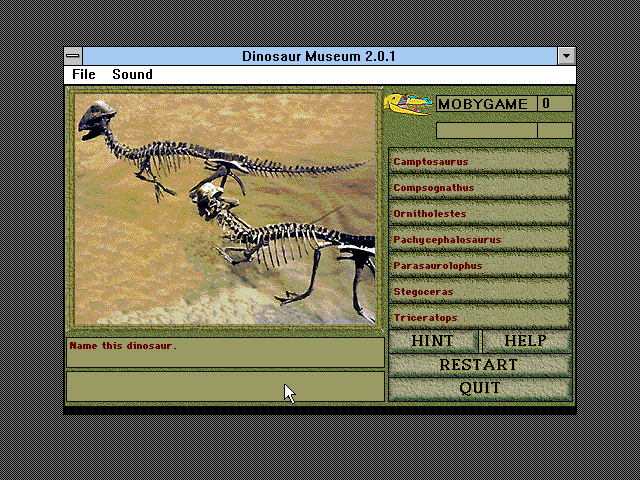Click the MOBYGAME player name field
This screenshot has height=480, width=640.
pos(486,104)
